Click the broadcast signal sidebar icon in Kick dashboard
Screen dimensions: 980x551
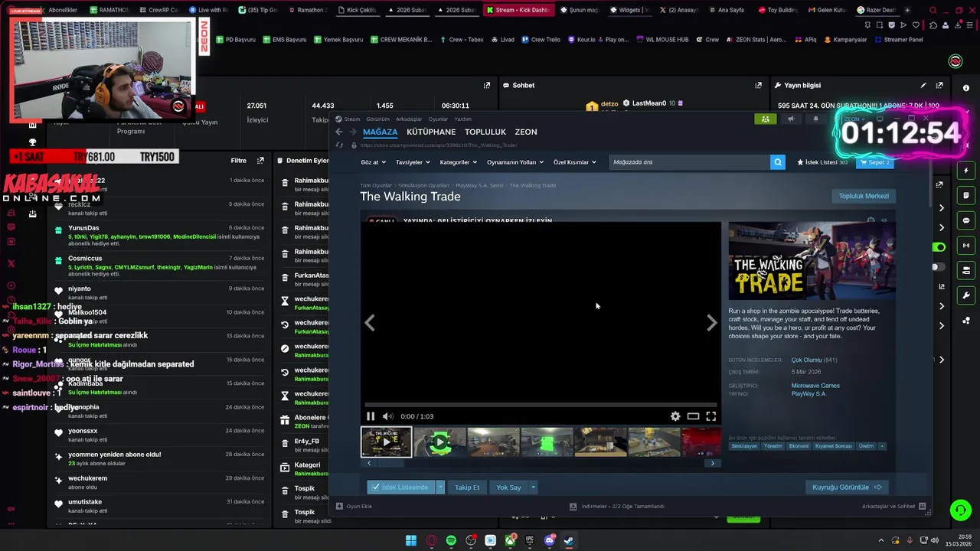click(966, 246)
